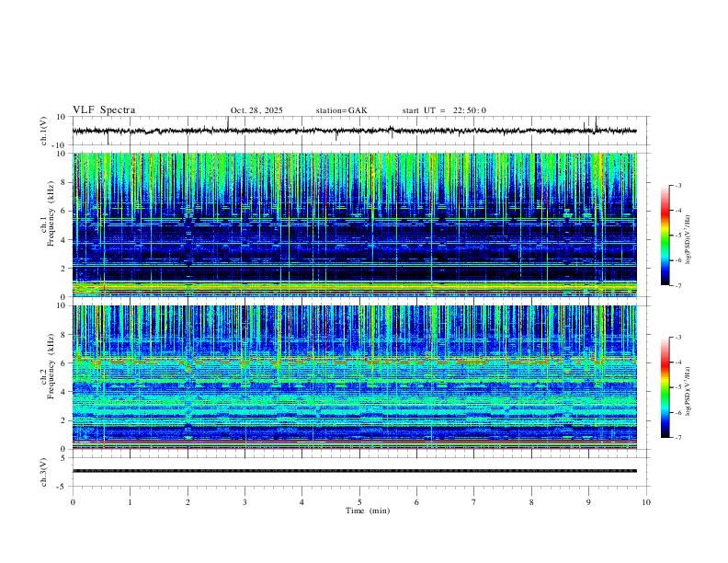Click the ch.2 "Frequency (kHz)" axis label
Viewport: 728px width, 563px height.
click(x=51, y=366)
